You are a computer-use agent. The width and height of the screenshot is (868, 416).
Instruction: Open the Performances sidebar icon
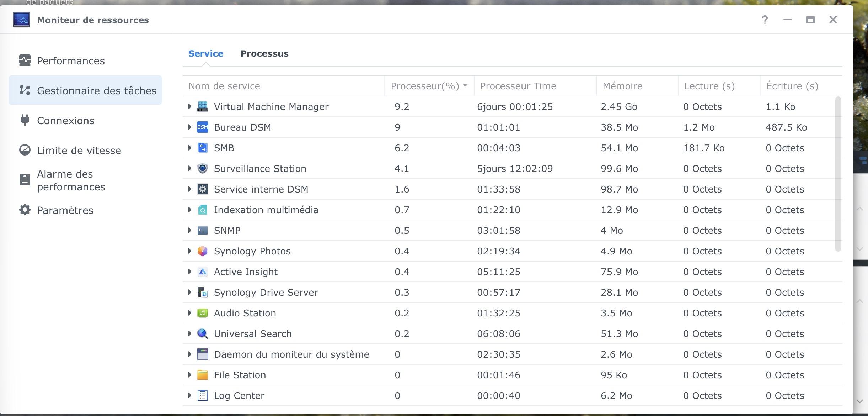click(x=25, y=60)
